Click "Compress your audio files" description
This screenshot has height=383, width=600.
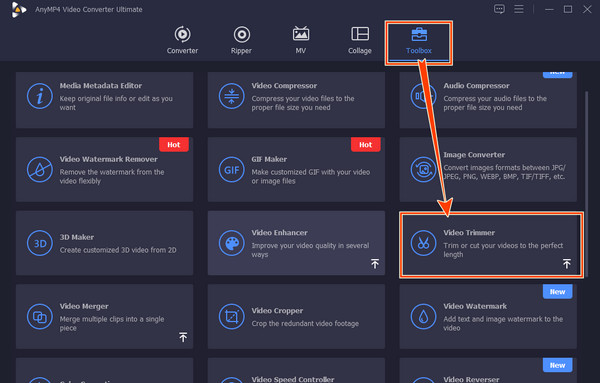495,103
